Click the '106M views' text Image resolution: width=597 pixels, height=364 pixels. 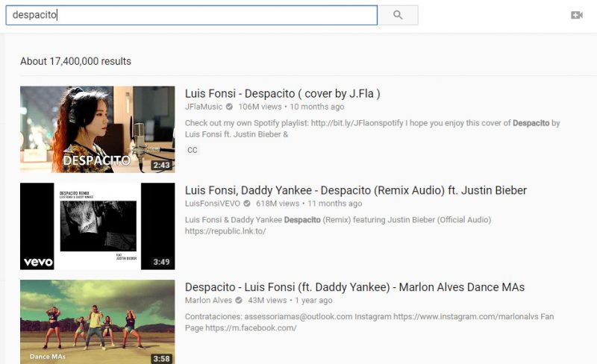(260, 107)
